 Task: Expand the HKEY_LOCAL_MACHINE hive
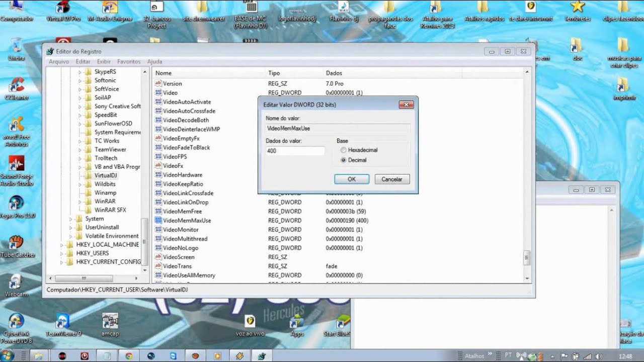coord(62,244)
